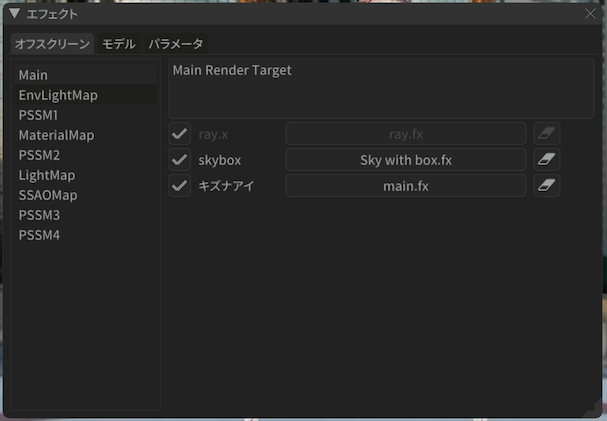Click the main.fx effect field
The height and width of the screenshot is (421, 607).
pos(406,185)
